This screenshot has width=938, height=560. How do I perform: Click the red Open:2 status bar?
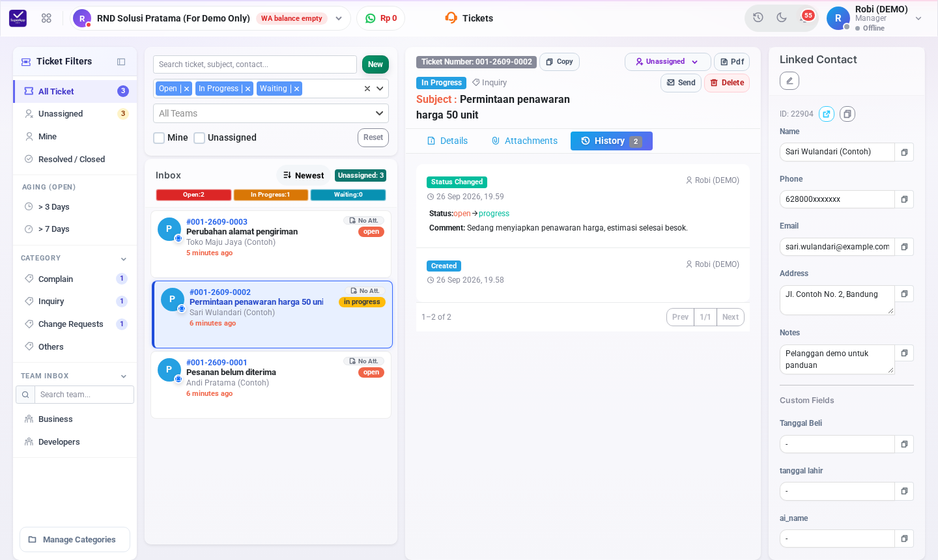(193, 195)
